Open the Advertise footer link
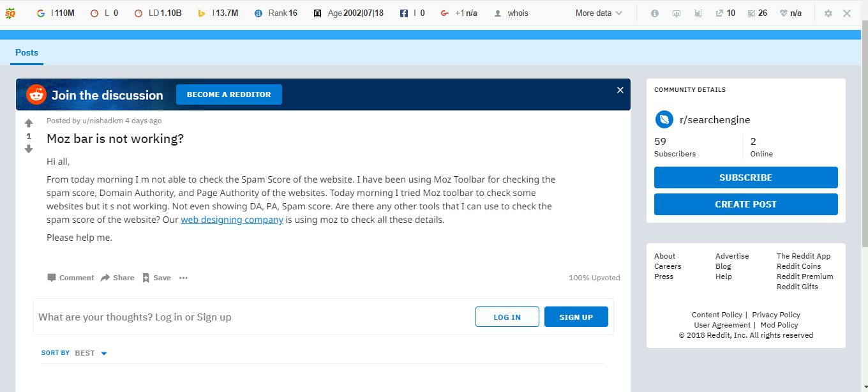Image resolution: width=868 pixels, height=392 pixels. (x=732, y=256)
